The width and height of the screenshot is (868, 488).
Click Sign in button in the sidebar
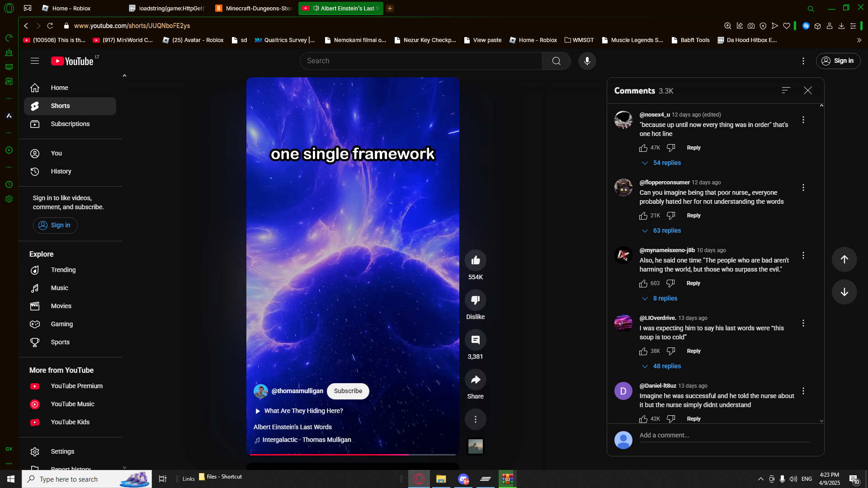click(55, 225)
